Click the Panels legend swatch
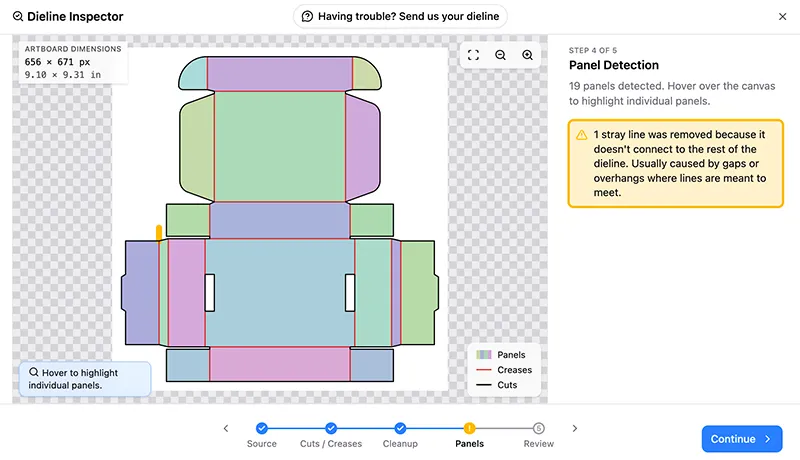 484,355
